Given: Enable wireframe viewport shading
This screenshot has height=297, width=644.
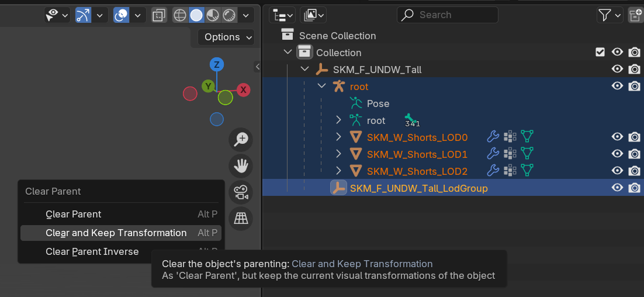Looking at the screenshot, I should [x=180, y=16].
